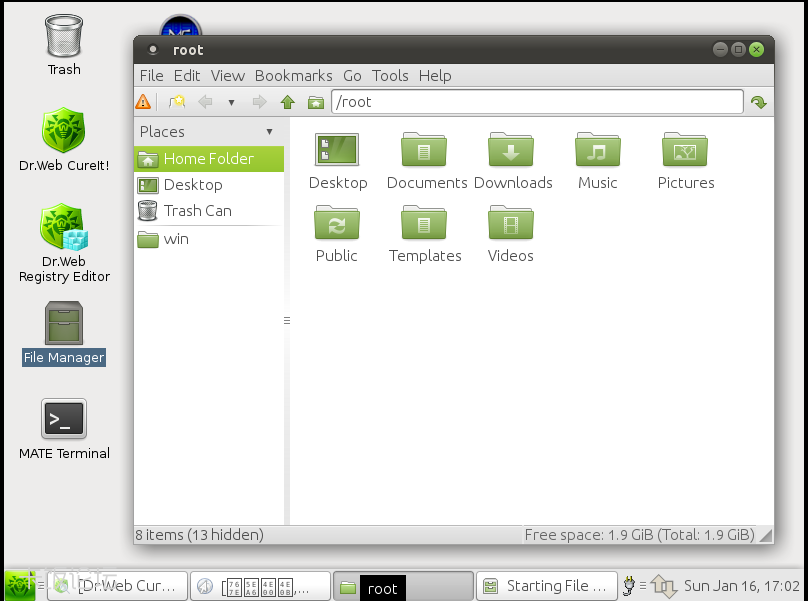Image resolution: width=808 pixels, height=601 pixels.
Task: Open the Downloads folder icon
Action: click(x=511, y=150)
